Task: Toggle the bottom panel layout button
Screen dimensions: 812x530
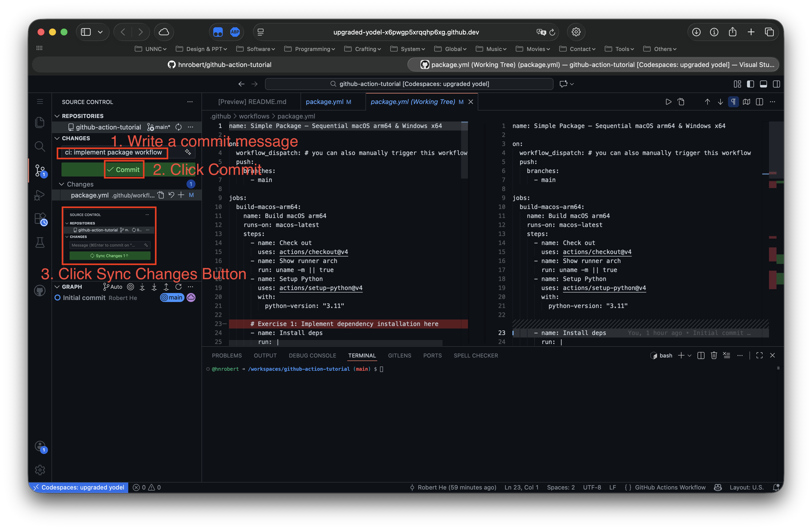Action: [x=763, y=84]
